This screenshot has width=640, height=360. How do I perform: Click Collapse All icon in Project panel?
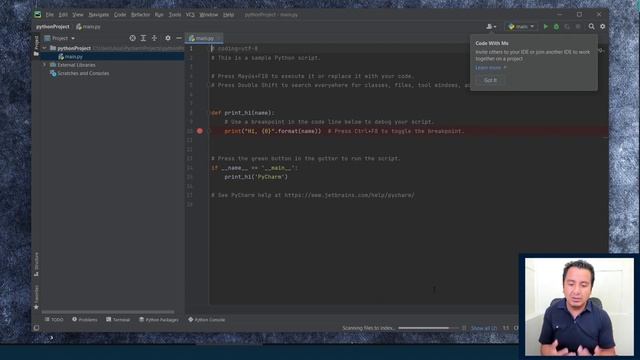154,38
